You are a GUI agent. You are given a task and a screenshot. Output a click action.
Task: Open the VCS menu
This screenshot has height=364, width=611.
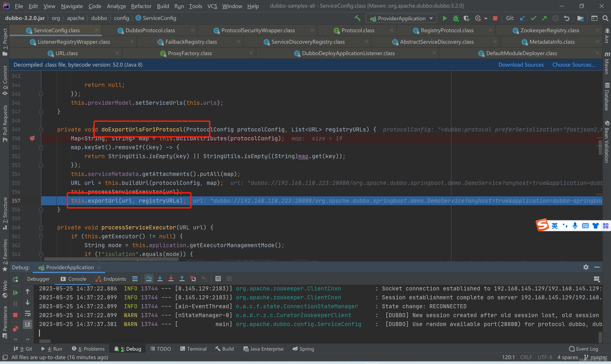click(x=212, y=6)
